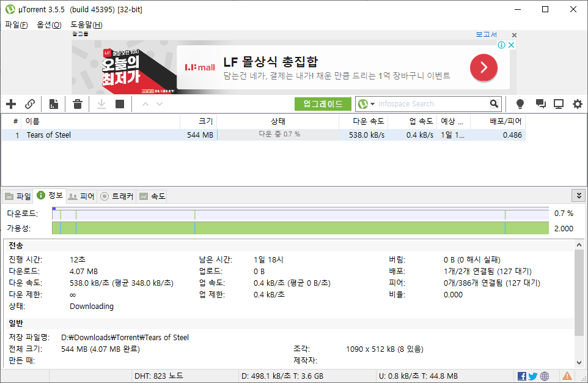This screenshot has width=588, height=383.
Task: Open the 파일(F) menu
Action: pyautogui.click(x=17, y=25)
